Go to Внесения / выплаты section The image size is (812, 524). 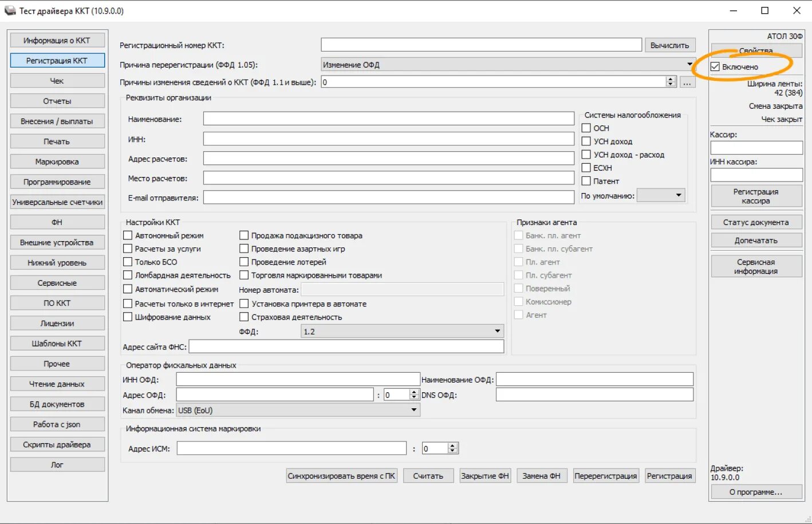point(57,121)
